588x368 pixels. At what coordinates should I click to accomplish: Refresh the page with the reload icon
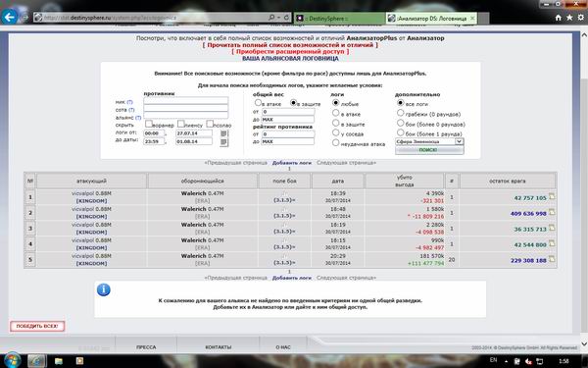pyautogui.click(x=286, y=18)
